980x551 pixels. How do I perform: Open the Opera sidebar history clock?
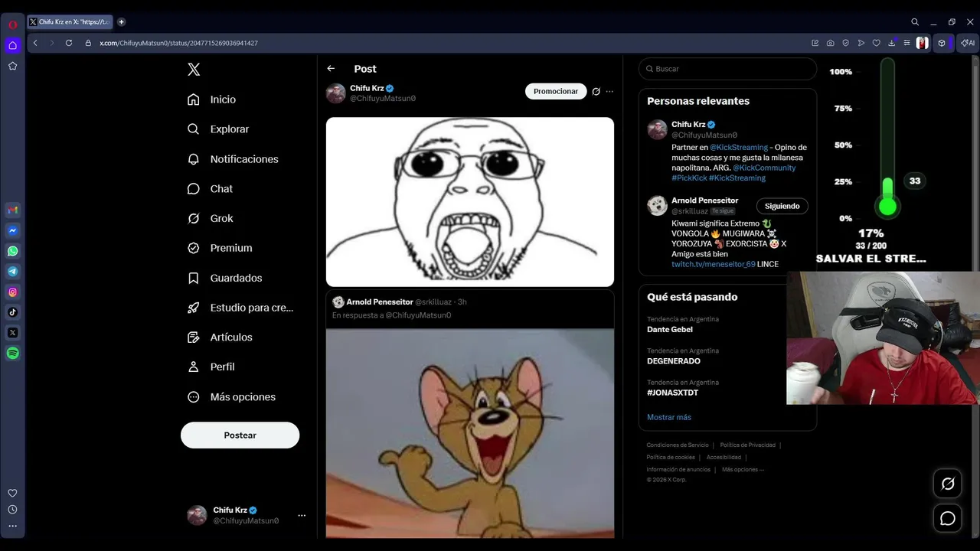pyautogui.click(x=12, y=510)
